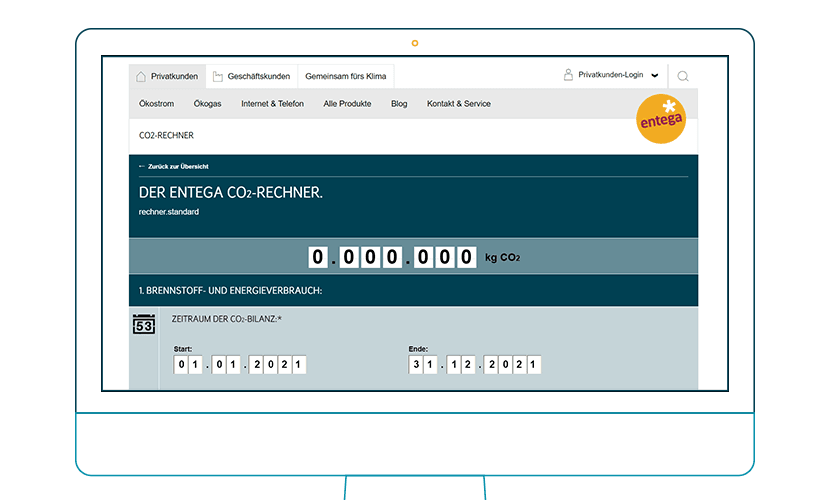Viewport: 830px width, 500px height.
Task: Open Internet & Telefon menu
Action: tap(273, 104)
